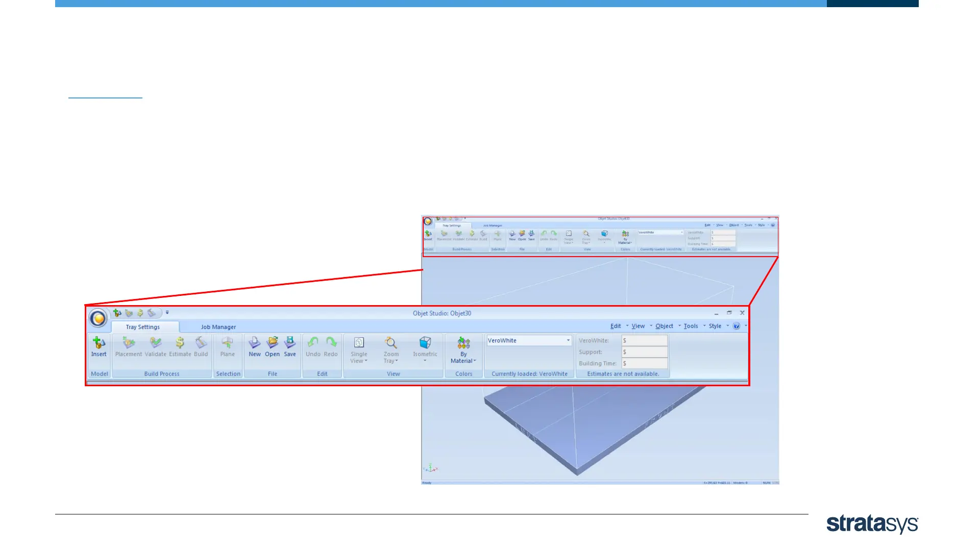Switch to the Job Manager tab in enlarged ribbon
Viewport: 980px width, 551px height.
click(x=218, y=327)
